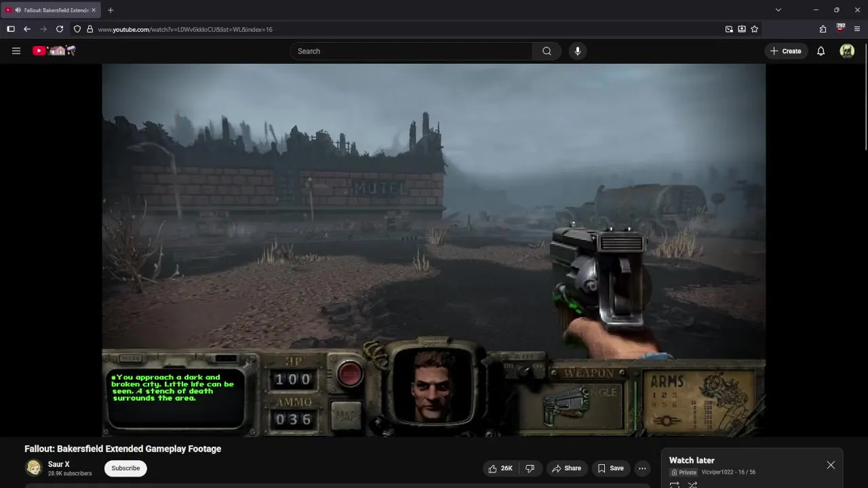Viewport: 868px width, 488px height.
Task: Open the more actions ellipsis button
Action: [642, 468]
